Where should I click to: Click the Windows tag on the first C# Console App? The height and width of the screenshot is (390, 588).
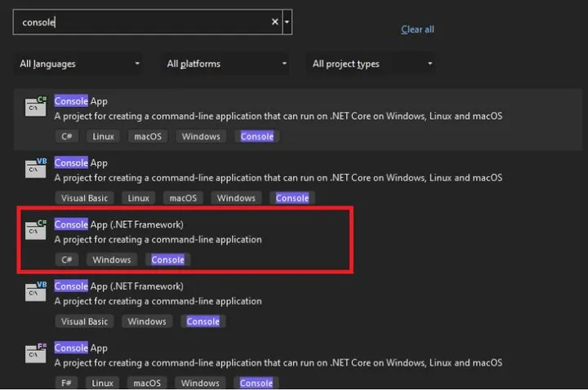tap(201, 136)
